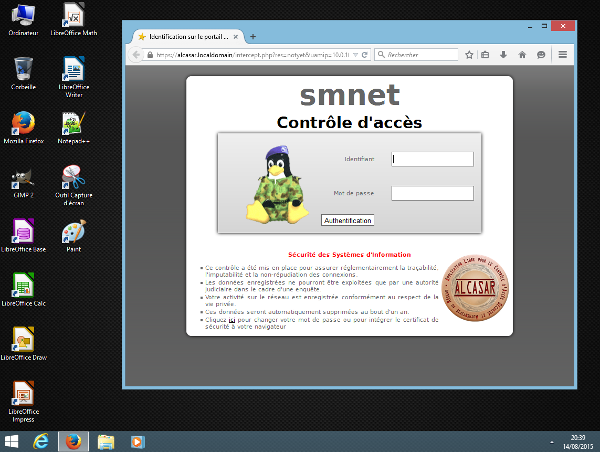The width and height of the screenshot is (600, 452).
Task: Open Outil Capture d'écran shortcut
Action: tap(73, 186)
